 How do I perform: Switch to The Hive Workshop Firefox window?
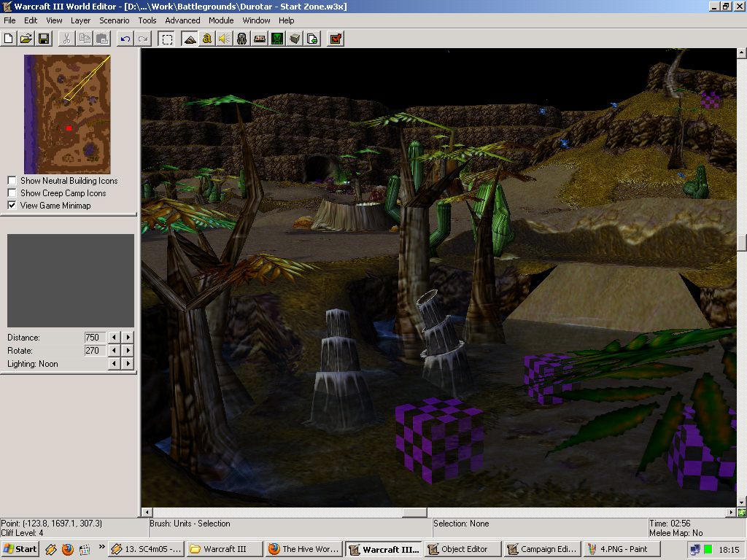coord(303,549)
